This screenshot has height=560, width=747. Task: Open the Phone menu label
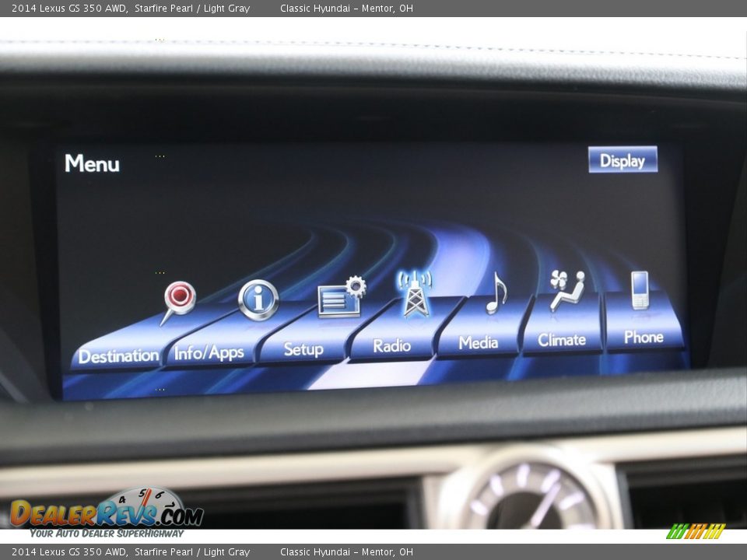644,337
